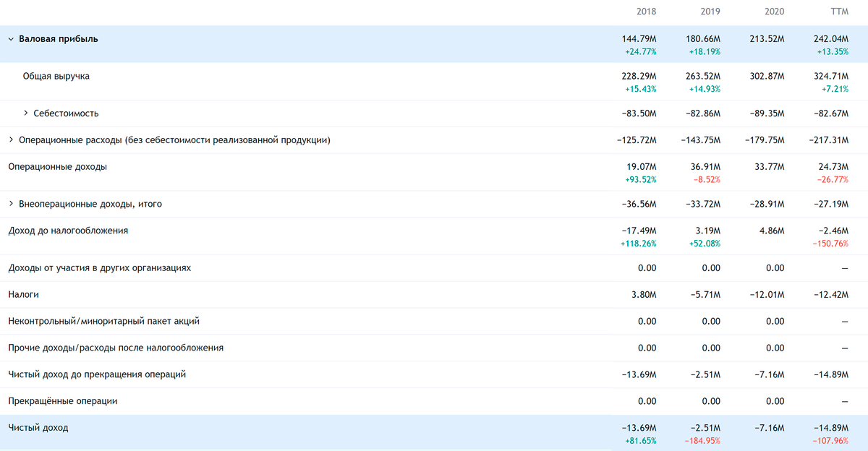Click the 144.79M gross profit value
868x451 pixels.
point(639,39)
